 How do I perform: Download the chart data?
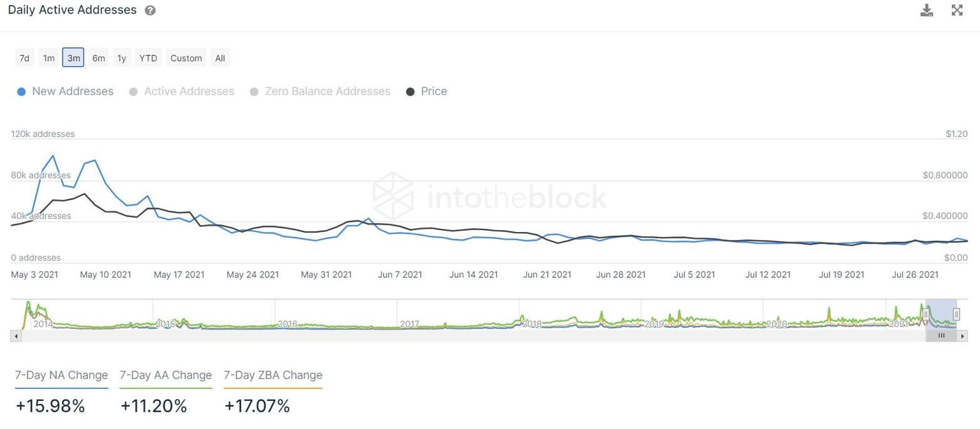point(926,10)
